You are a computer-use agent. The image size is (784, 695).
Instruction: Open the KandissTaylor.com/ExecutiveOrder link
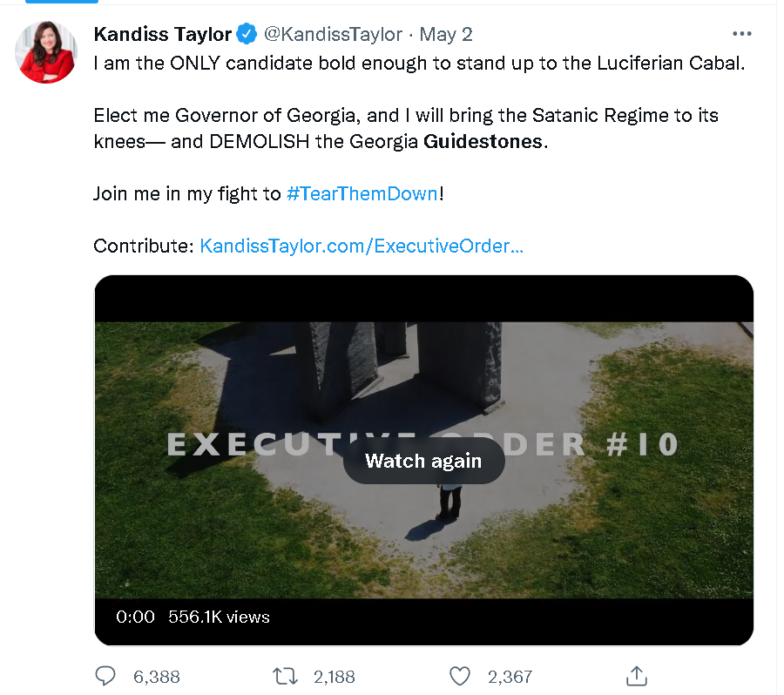pyautogui.click(x=362, y=246)
